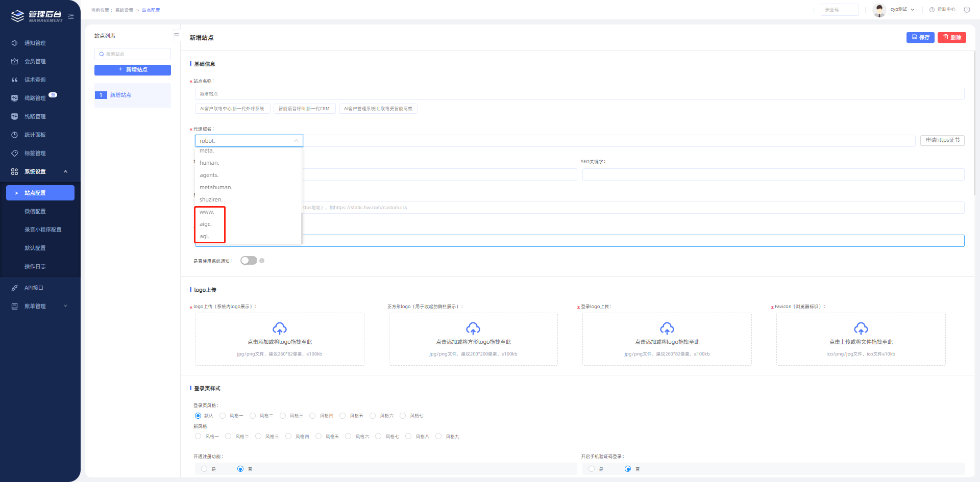980x482 pixels.
Task: Select 风格九 under 新风格 row
Action: pos(438,436)
